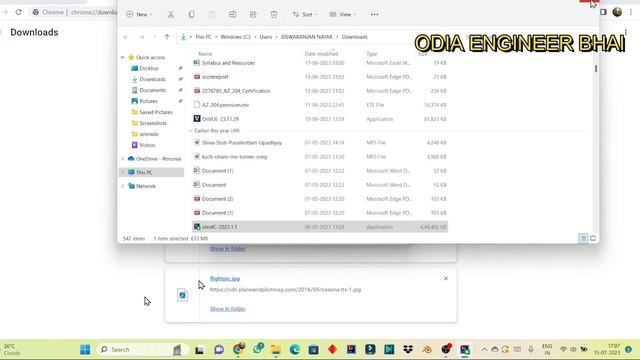The height and width of the screenshot is (360, 640).
Task: Open the See more three-dots menu in Explorer
Action: click(374, 14)
